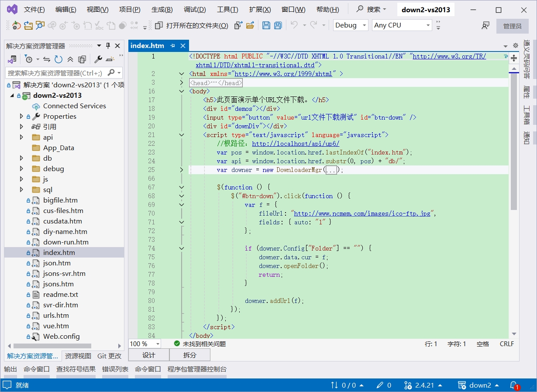Click the Save All toolbar icon
Viewport: 537px width, 392px height.
pos(278,25)
